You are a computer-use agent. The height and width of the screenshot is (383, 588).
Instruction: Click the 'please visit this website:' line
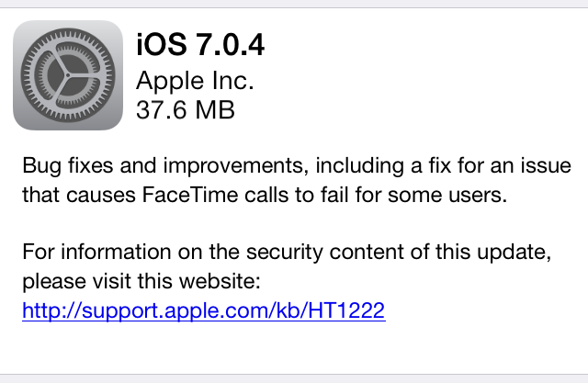click(141, 281)
